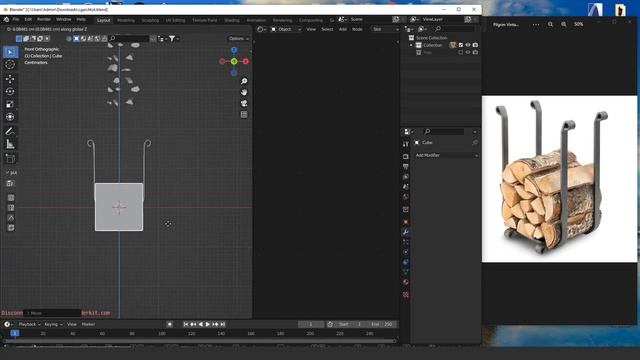Click Node menu in shader editor

tap(357, 29)
